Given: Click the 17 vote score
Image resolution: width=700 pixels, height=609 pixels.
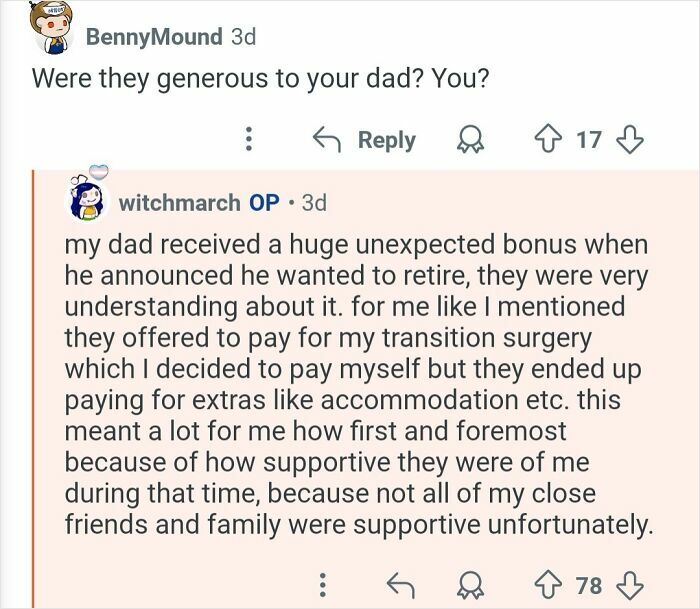Looking at the screenshot, I should [x=589, y=140].
